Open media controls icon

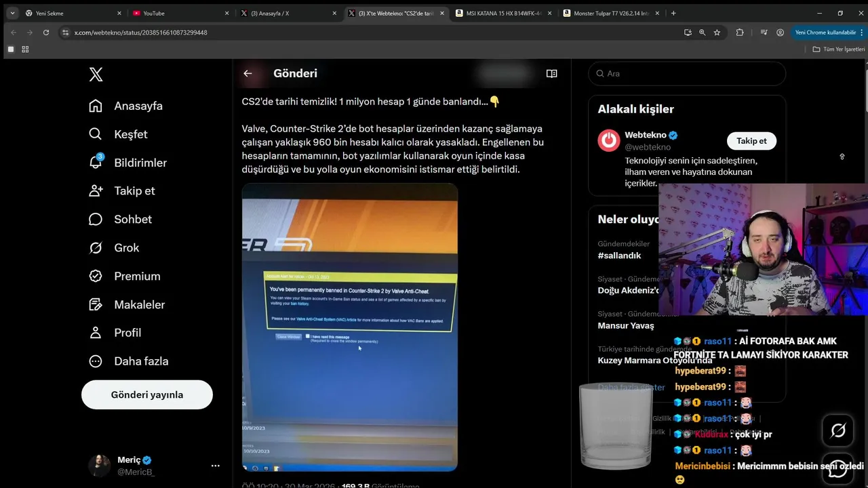pos(764,33)
